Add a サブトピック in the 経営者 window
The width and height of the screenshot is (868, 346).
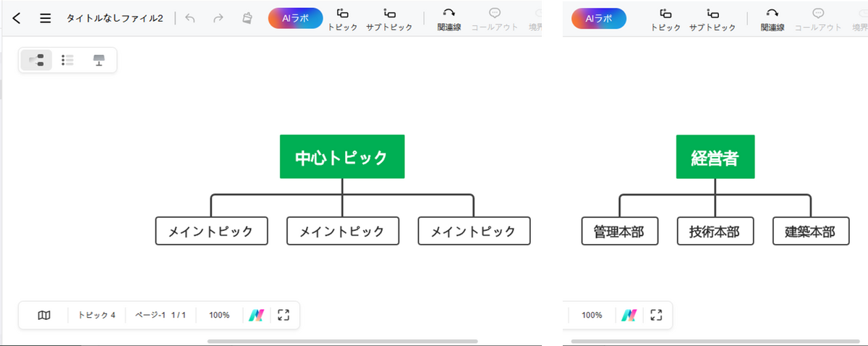pyautogui.click(x=712, y=20)
